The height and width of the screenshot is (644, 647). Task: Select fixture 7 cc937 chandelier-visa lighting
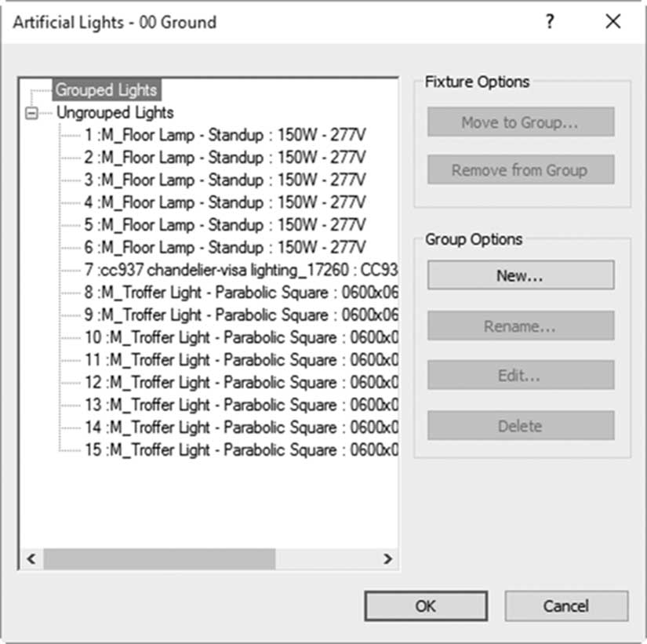click(241, 270)
